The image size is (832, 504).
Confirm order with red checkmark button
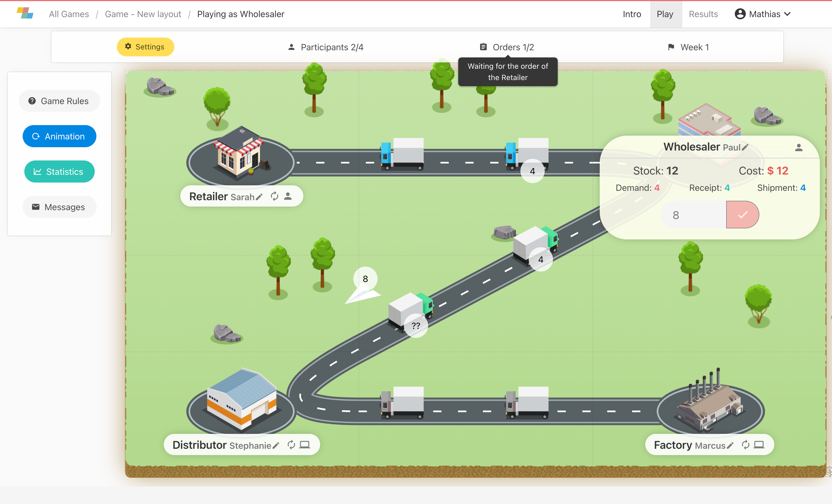coord(743,215)
